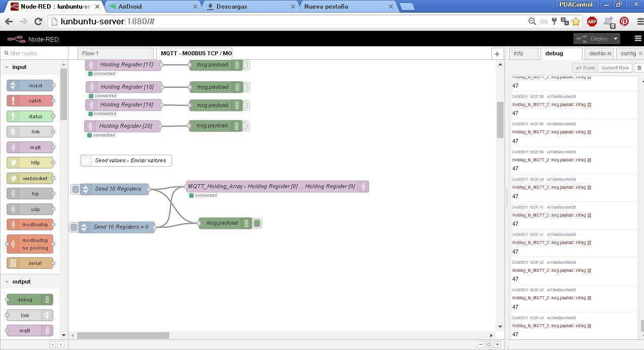The image size is (644, 350).
Task: Close the dashboard sidebar tab
Action: (x=609, y=53)
